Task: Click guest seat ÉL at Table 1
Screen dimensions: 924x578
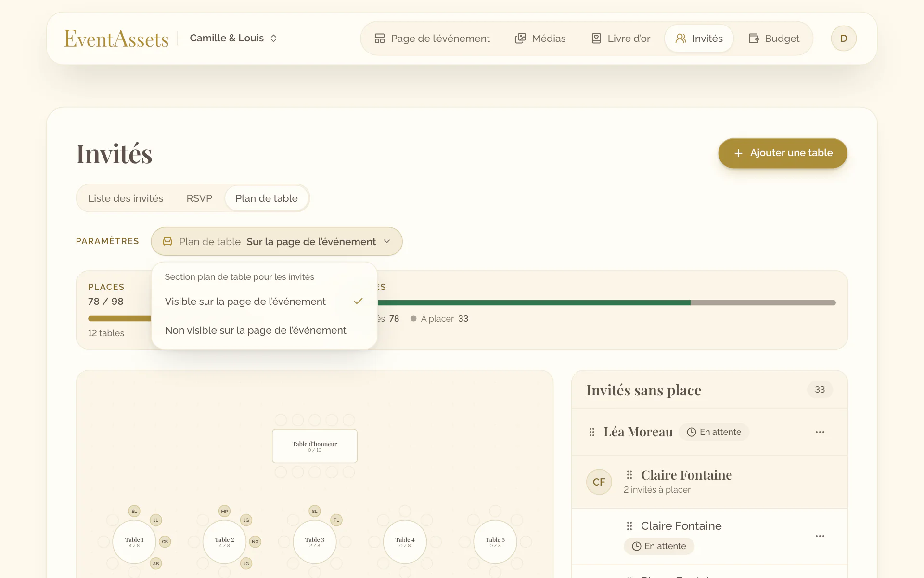Action: [134, 511]
